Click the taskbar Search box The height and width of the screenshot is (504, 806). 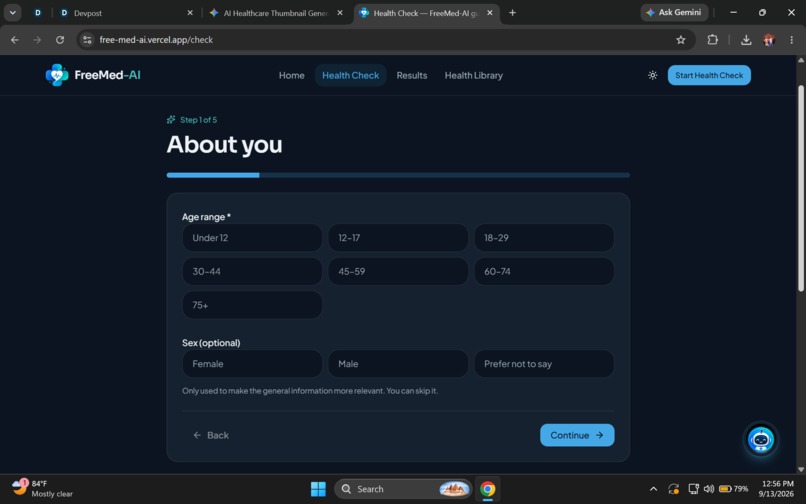pyautogui.click(x=403, y=489)
